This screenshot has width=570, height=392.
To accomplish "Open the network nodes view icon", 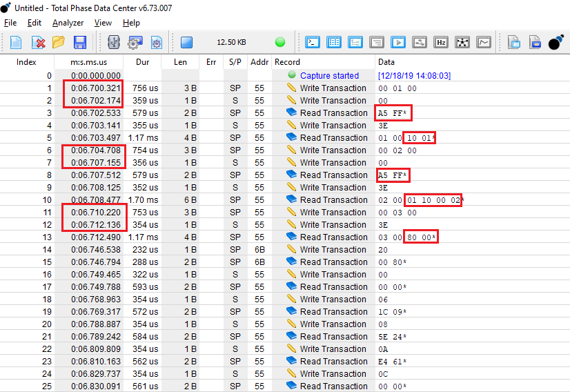I will point(462,42).
